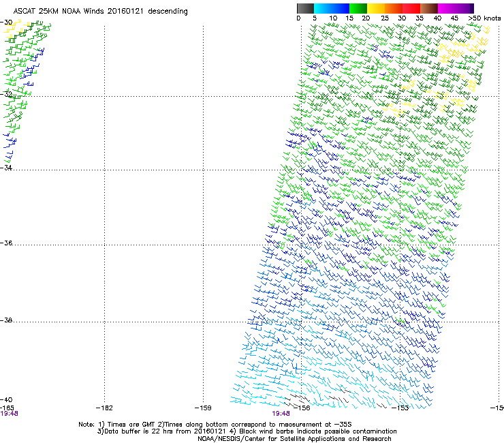
Task: Click the magenta 40–45 knots legend segment
Action: pyautogui.click(x=447, y=8)
